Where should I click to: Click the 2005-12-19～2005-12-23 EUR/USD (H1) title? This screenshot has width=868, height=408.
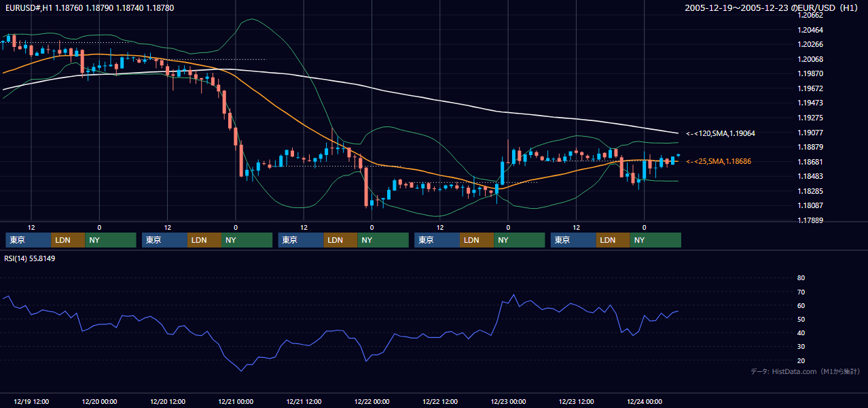pyautogui.click(x=773, y=8)
